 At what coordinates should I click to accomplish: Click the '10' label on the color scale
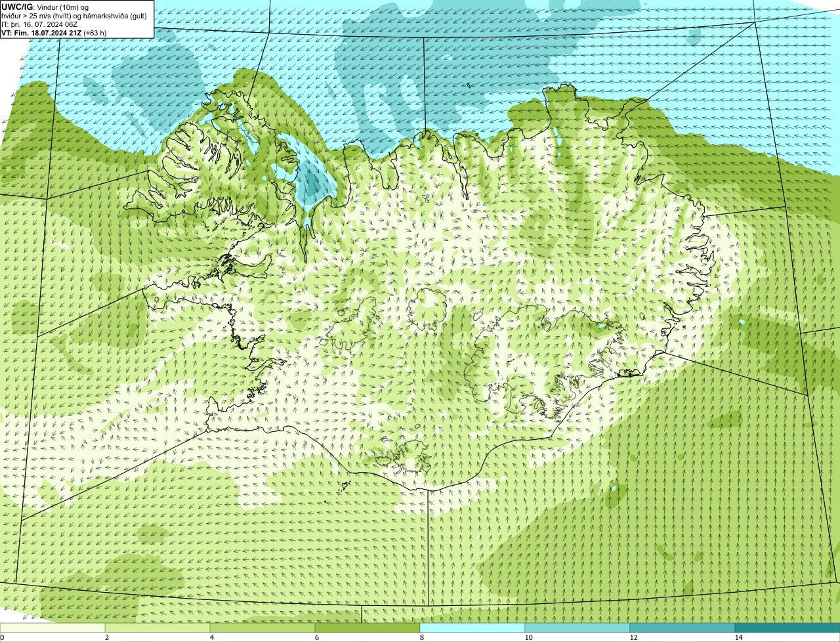pyautogui.click(x=528, y=637)
